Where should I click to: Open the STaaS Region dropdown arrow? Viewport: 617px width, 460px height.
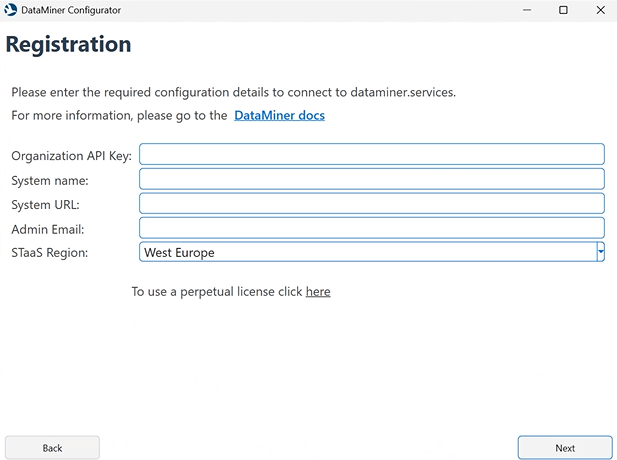point(600,252)
